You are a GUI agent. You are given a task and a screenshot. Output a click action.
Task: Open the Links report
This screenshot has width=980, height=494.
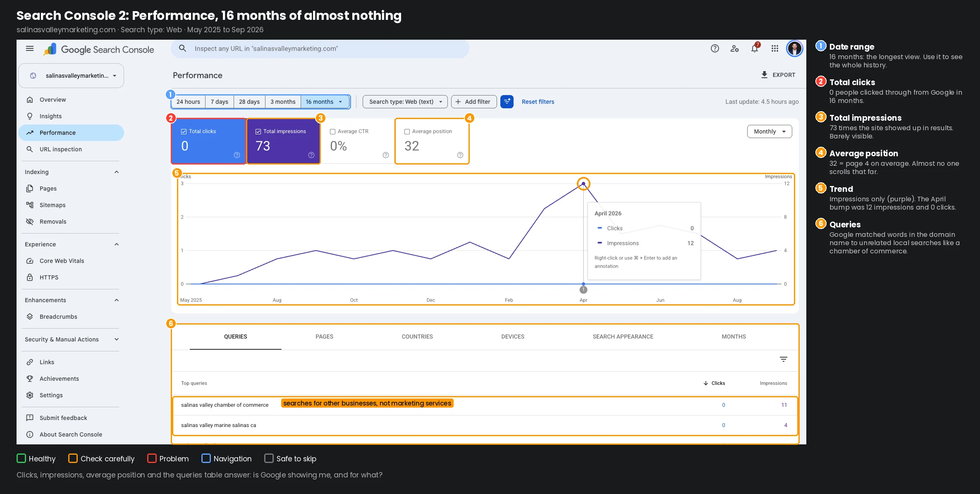(x=71, y=362)
